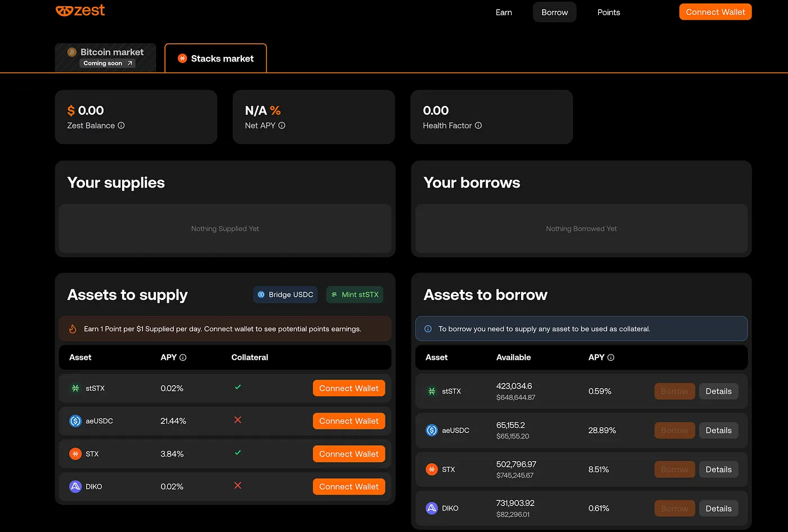
Task: Click the stSTX collateral checkmark
Action: tap(238, 387)
